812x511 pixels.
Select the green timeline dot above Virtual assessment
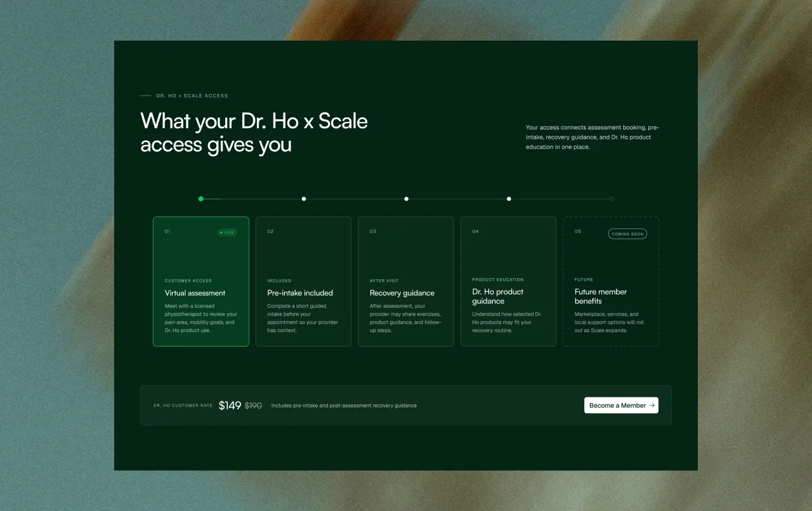point(201,199)
